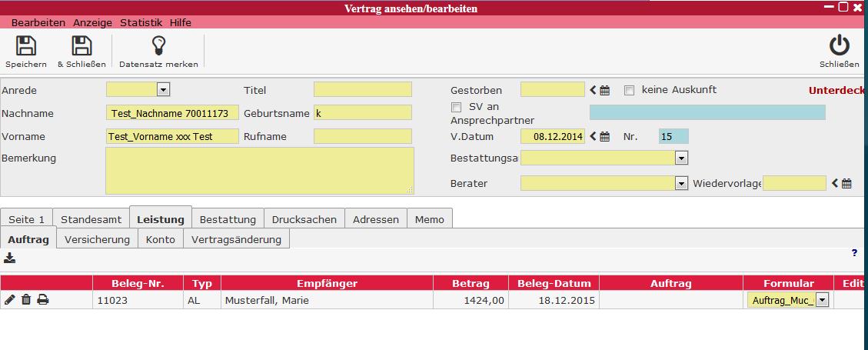This screenshot has height=350, width=868.
Task: Click the save & Schließen icon
Action: [81, 46]
